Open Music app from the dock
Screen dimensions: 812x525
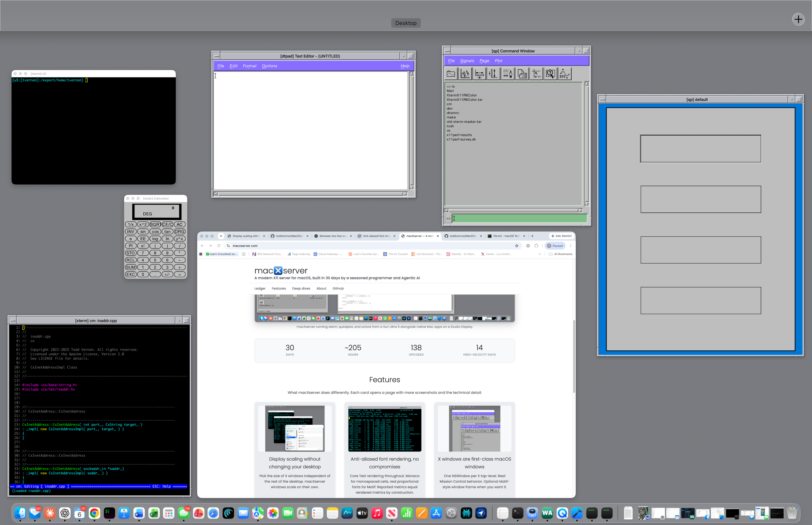[377, 513]
